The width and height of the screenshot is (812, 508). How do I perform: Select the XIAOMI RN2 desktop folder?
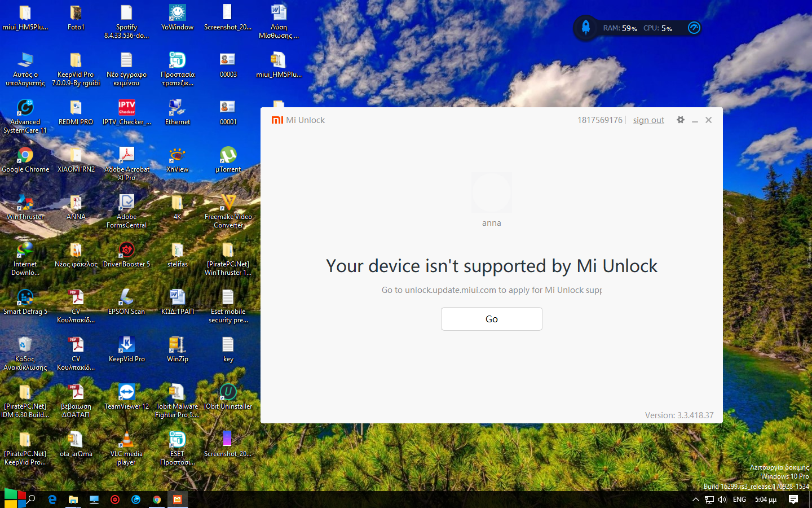coord(76,160)
